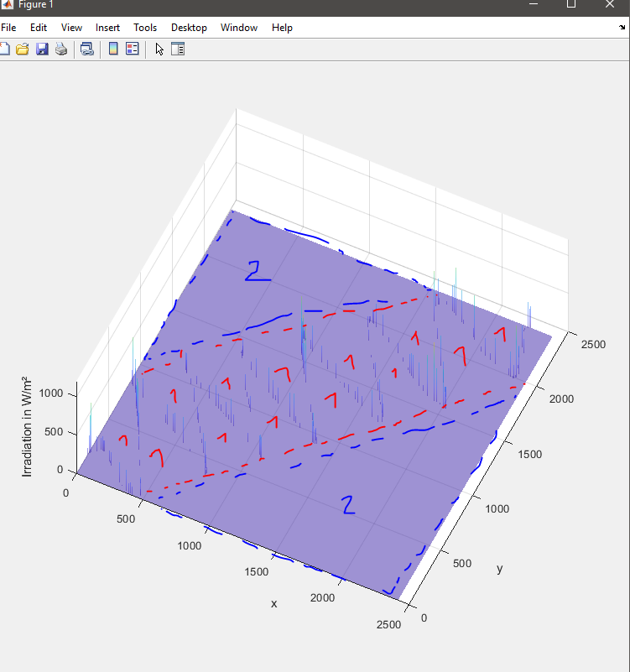Toggle the Insert Colorbar icon

[x=113, y=49]
